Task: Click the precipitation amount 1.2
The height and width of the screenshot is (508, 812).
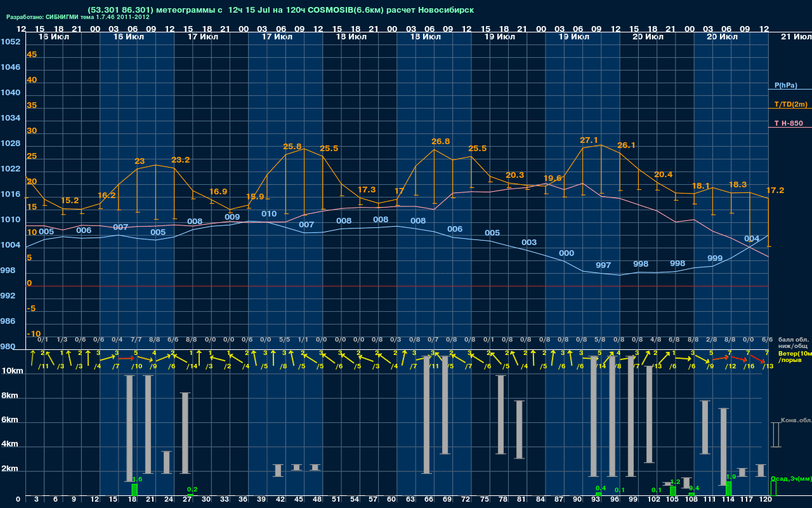Action: click(675, 482)
